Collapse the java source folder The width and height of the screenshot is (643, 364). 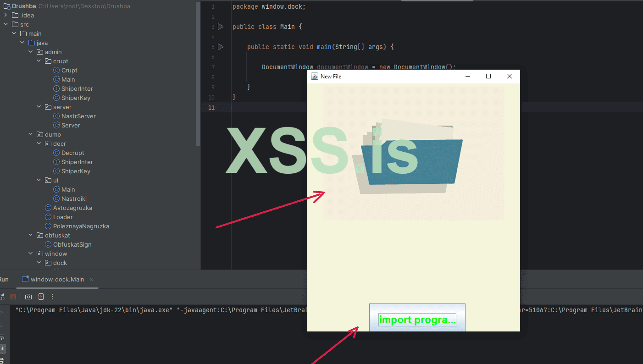point(22,43)
